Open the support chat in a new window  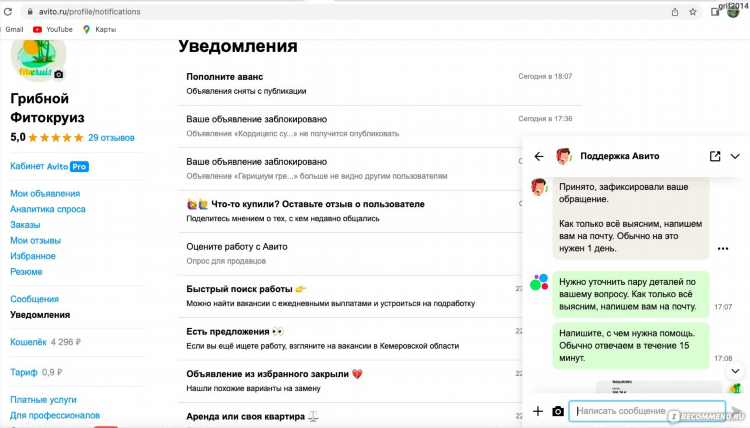pos(715,156)
